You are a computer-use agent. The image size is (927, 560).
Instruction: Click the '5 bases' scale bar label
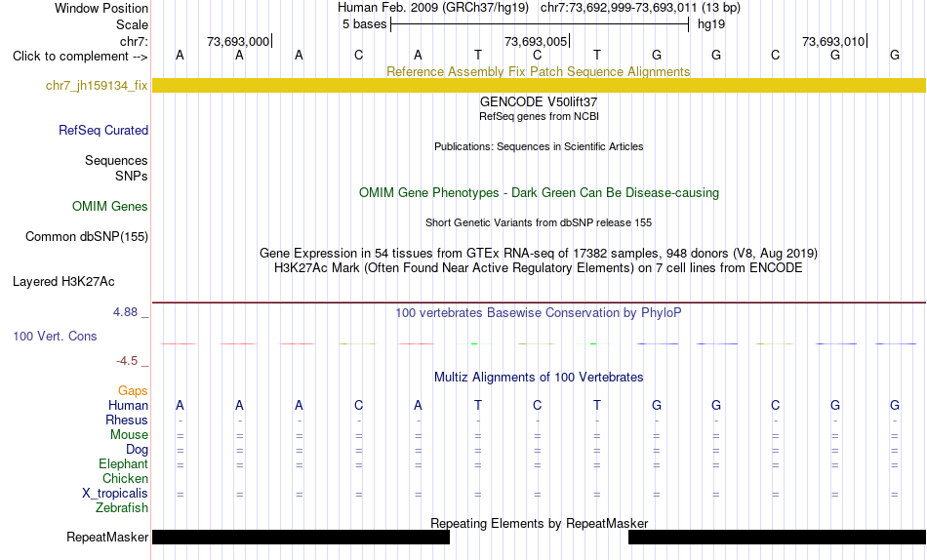pyautogui.click(x=364, y=24)
